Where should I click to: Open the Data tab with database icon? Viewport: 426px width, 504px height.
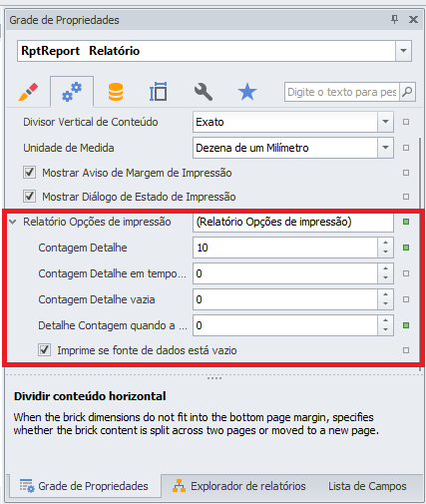(116, 92)
